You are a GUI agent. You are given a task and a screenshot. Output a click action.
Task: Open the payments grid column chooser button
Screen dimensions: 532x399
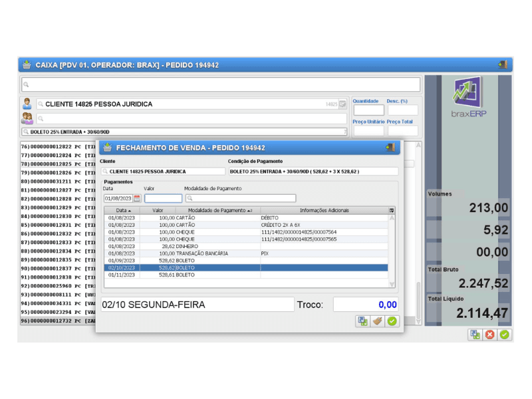392,210
